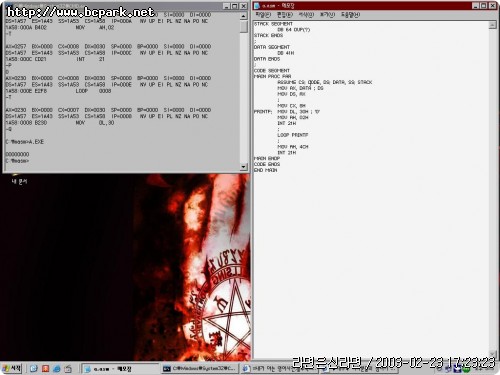Screen dimensions: 500x375
Task: Open the 파일(F) menu in Notepad
Action: 263,15
